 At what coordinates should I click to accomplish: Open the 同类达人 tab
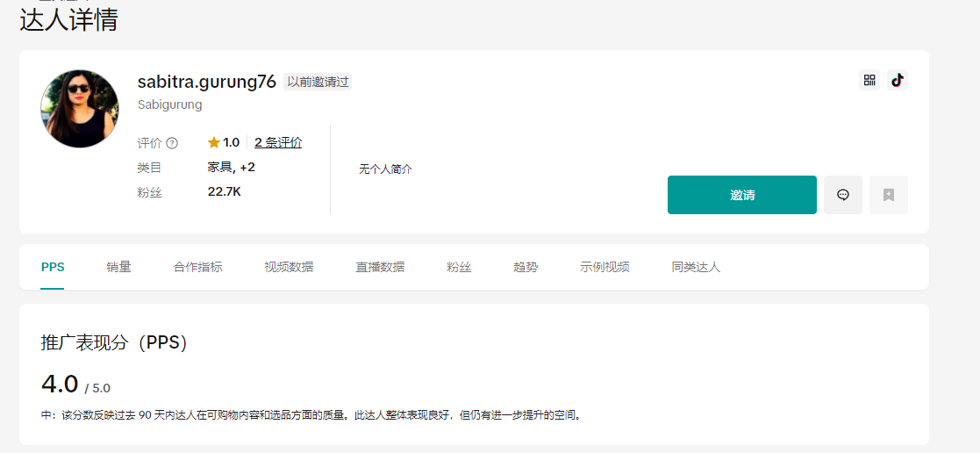coord(696,267)
